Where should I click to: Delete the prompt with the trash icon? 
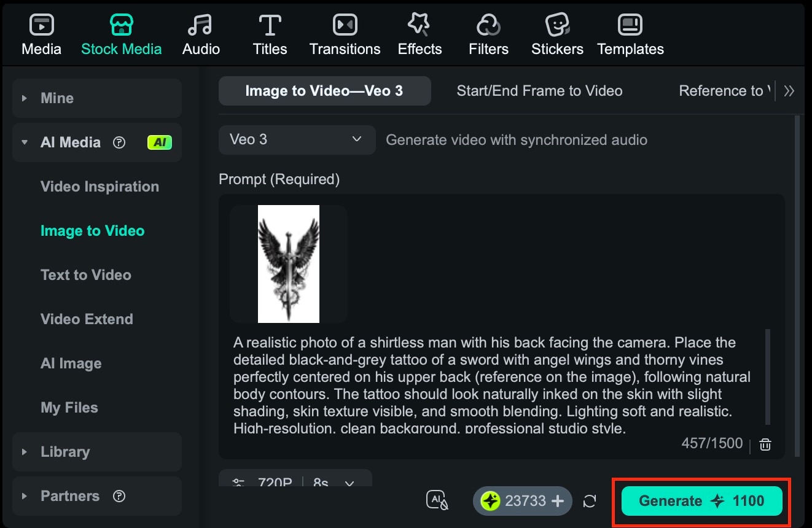tap(765, 443)
